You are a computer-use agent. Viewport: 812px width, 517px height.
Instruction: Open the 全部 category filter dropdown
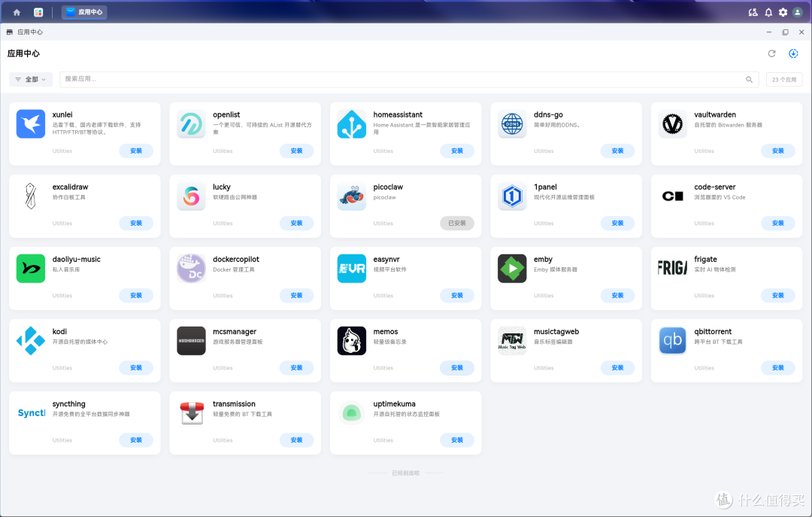(x=31, y=79)
